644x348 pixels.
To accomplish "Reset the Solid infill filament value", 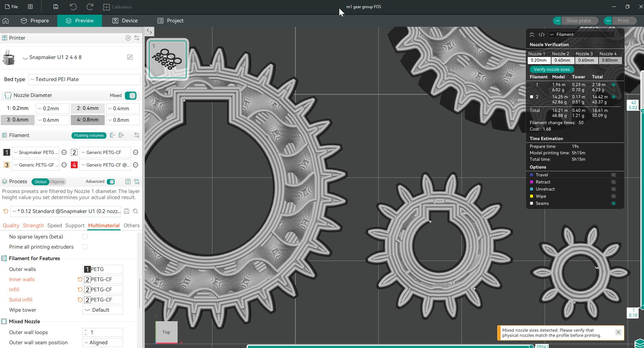I will point(80,300).
